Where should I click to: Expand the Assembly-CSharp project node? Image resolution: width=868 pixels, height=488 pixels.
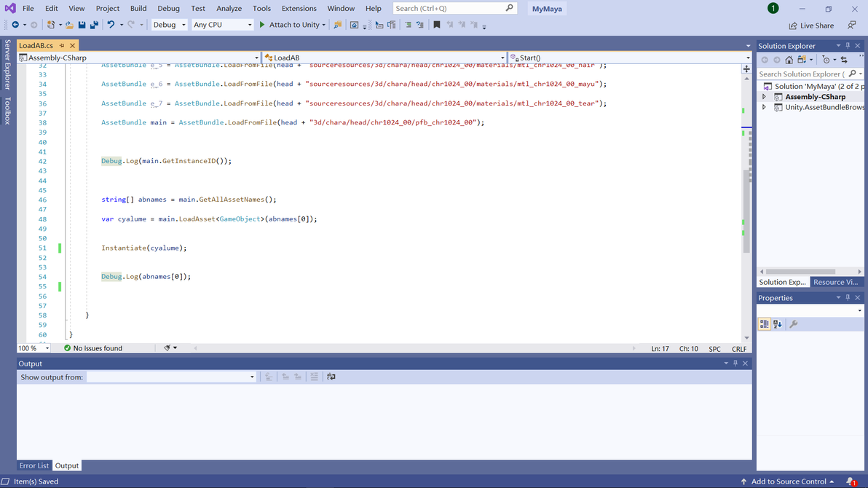pyautogui.click(x=764, y=97)
